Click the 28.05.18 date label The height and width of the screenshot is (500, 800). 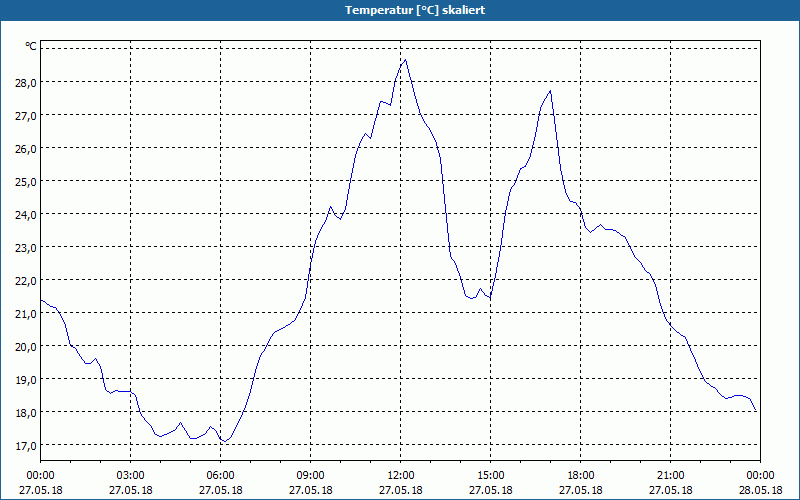click(x=760, y=490)
